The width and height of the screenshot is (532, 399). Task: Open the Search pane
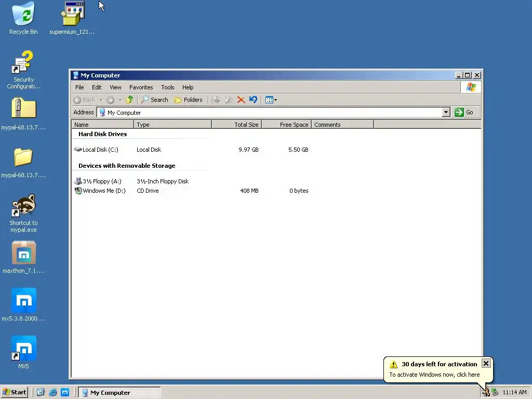(155, 100)
